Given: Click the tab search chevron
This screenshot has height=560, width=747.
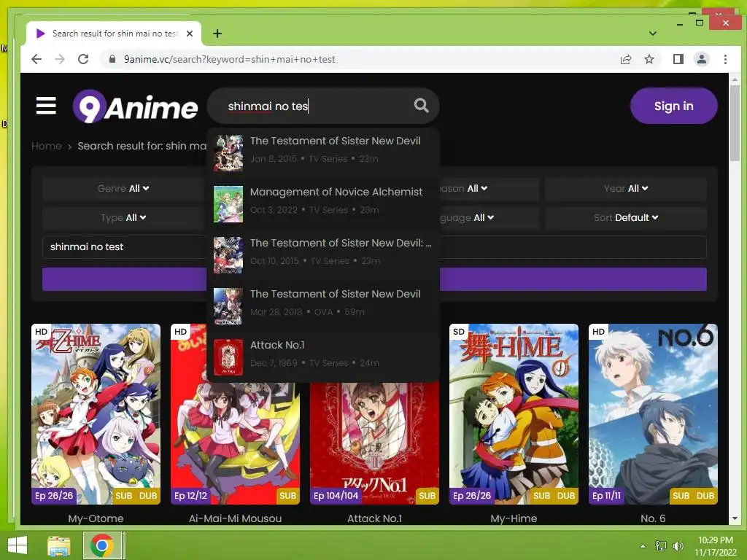Looking at the screenshot, I should click(x=653, y=34).
